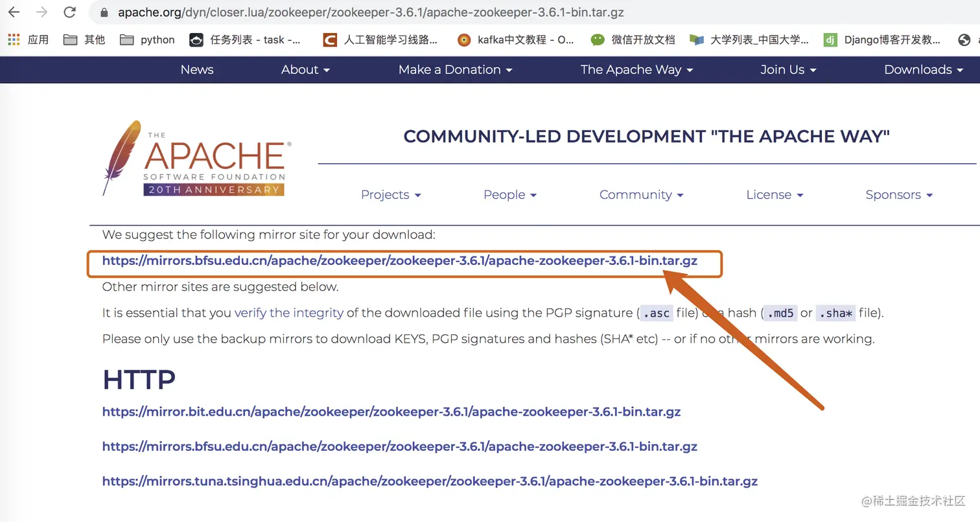Expand the Downloads dropdown
This screenshot has height=522, width=980.
pyautogui.click(x=924, y=69)
